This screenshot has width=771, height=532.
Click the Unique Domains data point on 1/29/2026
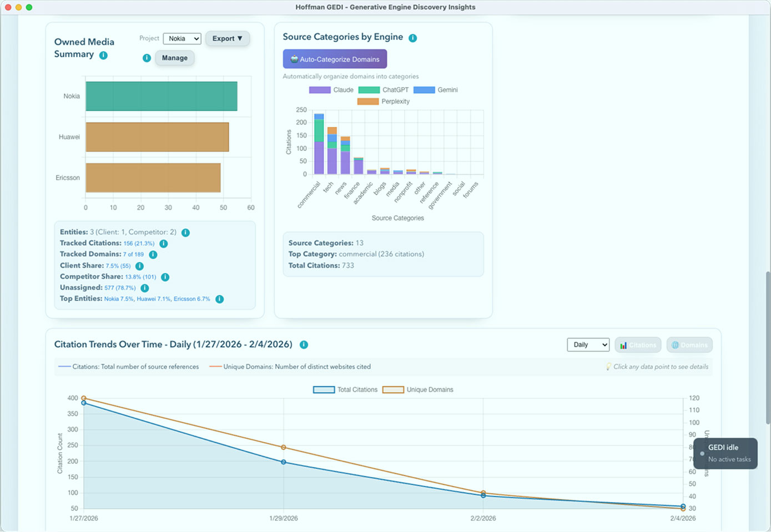click(x=284, y=448)
